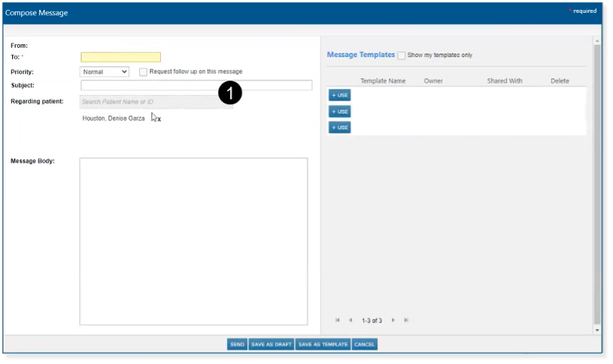Use the third message template

click(339, 127)
